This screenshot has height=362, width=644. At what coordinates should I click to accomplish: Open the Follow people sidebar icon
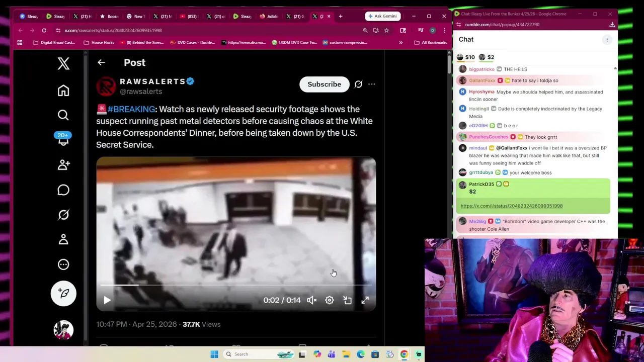coord(63,165)
